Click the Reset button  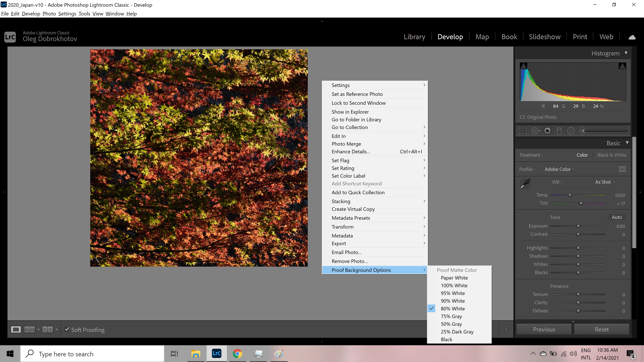click(602, 329)
